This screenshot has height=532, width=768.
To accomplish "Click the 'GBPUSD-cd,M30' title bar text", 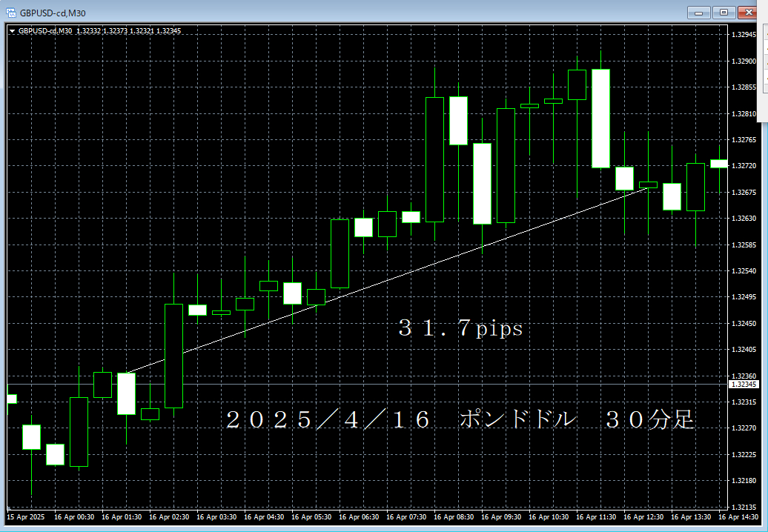I will pos(53,13).
